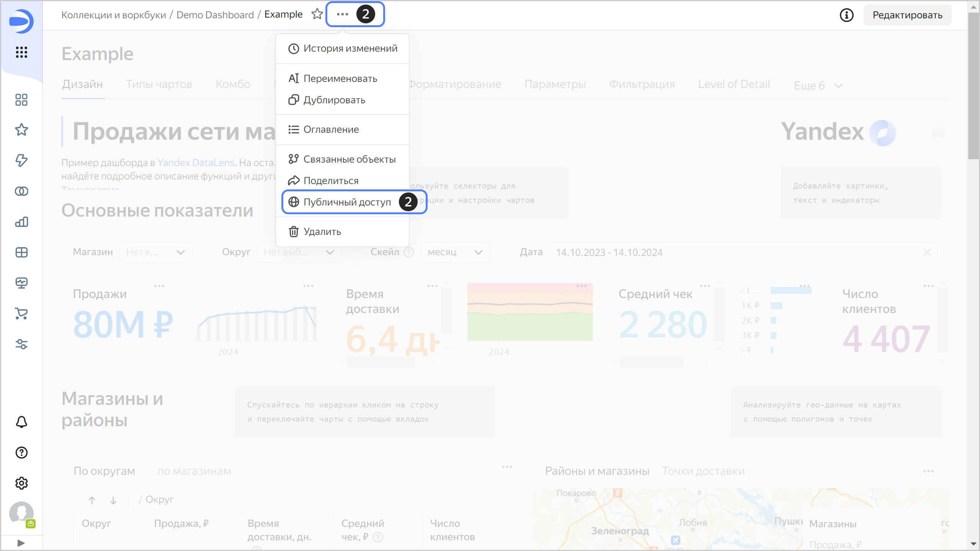Viewport: 980px width, 551px height.
Task: Open Favorites star in left sidebar
Action: 21,130
